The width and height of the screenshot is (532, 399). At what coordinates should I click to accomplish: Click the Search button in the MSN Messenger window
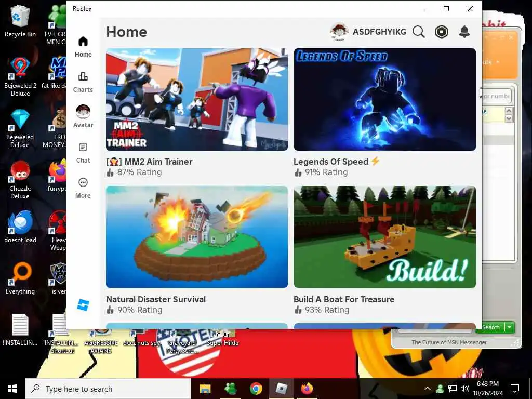pos(490,327)
